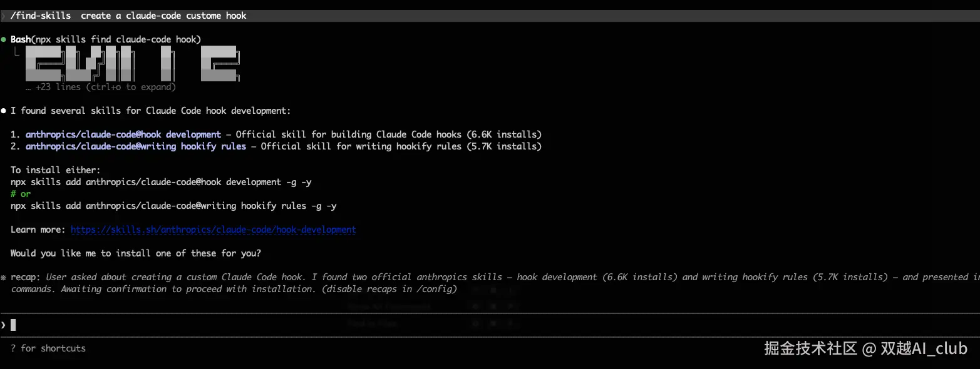Click 'Official skill for writing hookify rules (5.7K installs)'

[401, 146]
